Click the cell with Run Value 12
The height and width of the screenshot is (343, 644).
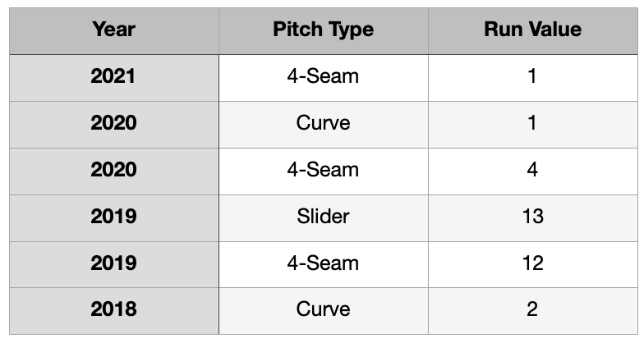coord(532,264)
